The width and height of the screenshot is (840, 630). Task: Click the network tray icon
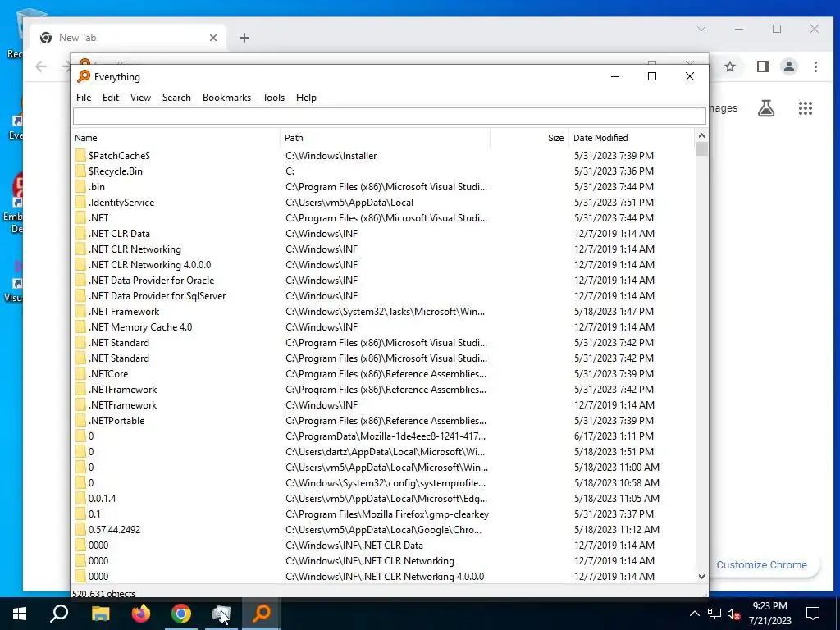(x=714, y=614)
